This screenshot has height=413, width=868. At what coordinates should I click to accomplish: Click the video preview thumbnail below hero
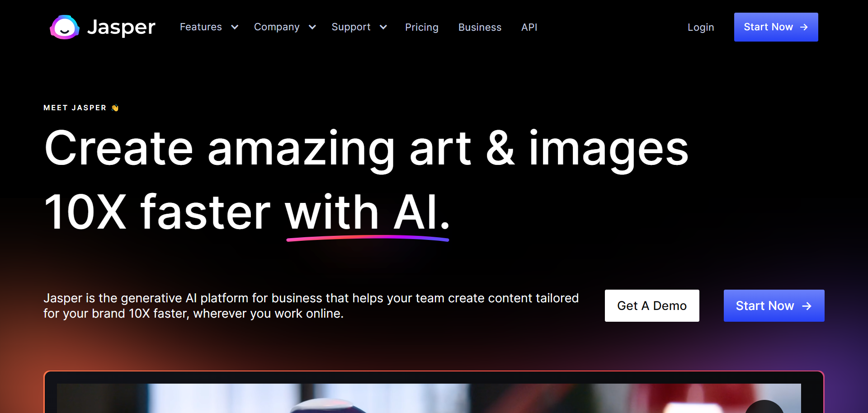429,398
